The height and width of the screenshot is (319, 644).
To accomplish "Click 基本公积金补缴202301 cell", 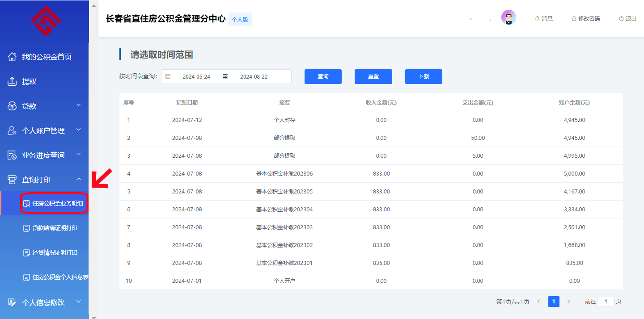I will coord(284,263).
